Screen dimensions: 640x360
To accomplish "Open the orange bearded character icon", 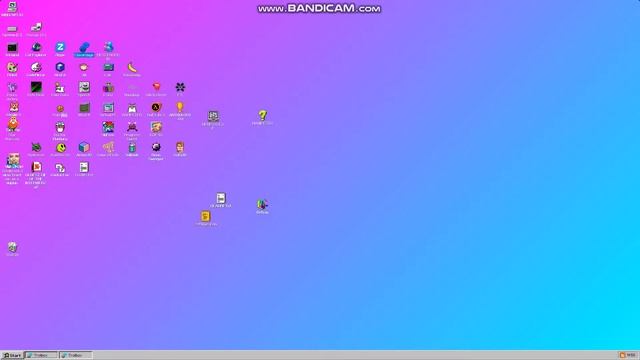I will [x=13, y=124].
